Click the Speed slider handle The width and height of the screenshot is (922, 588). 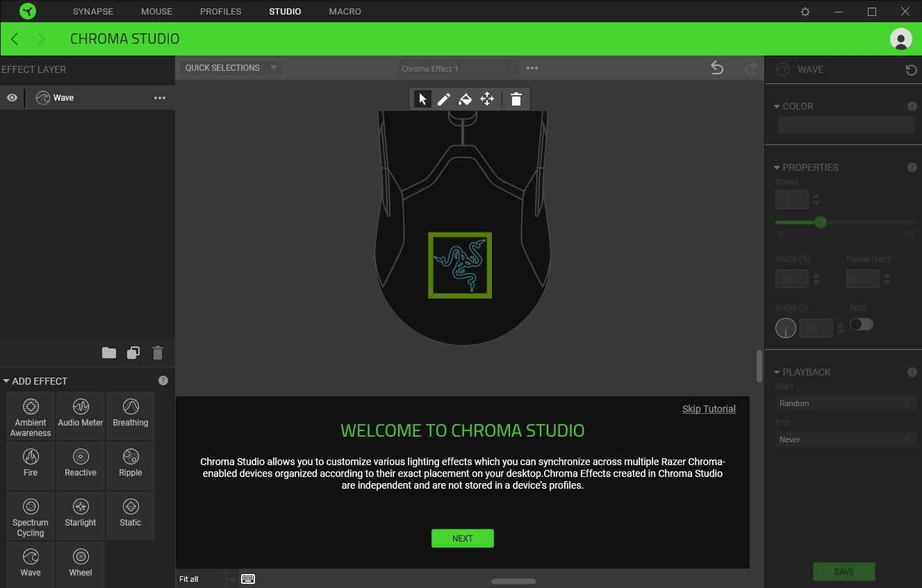821,222
